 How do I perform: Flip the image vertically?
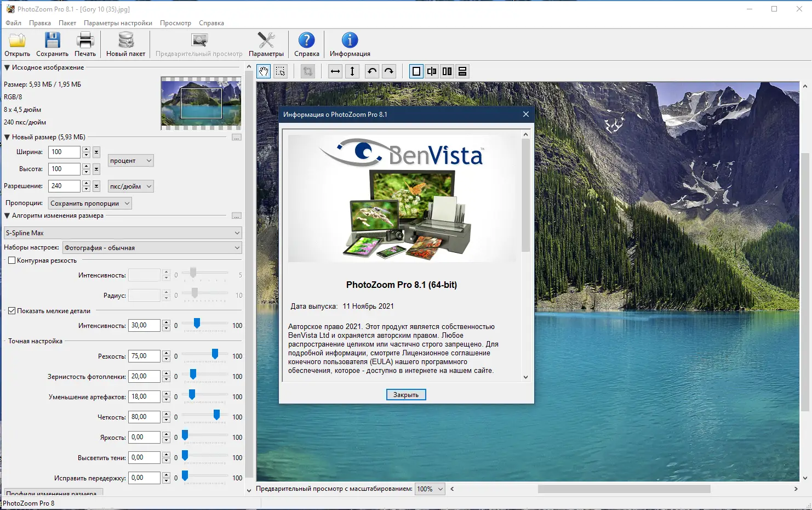[x=352, y=71]
